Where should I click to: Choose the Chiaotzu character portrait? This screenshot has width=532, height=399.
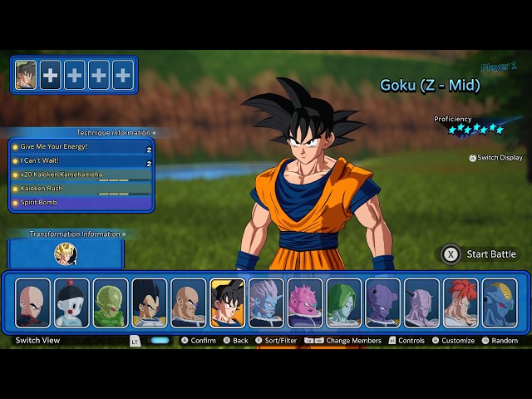click(x=71, y=303)
